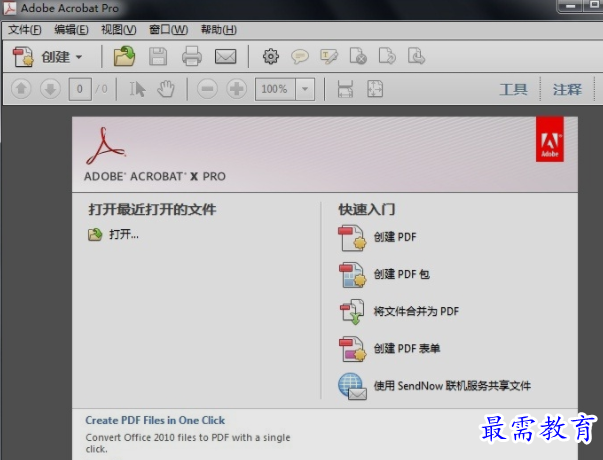The width and height of the screenshot is (603, 460).
Task: Click Create PDF Files in One Click
Action: point(155,420)
